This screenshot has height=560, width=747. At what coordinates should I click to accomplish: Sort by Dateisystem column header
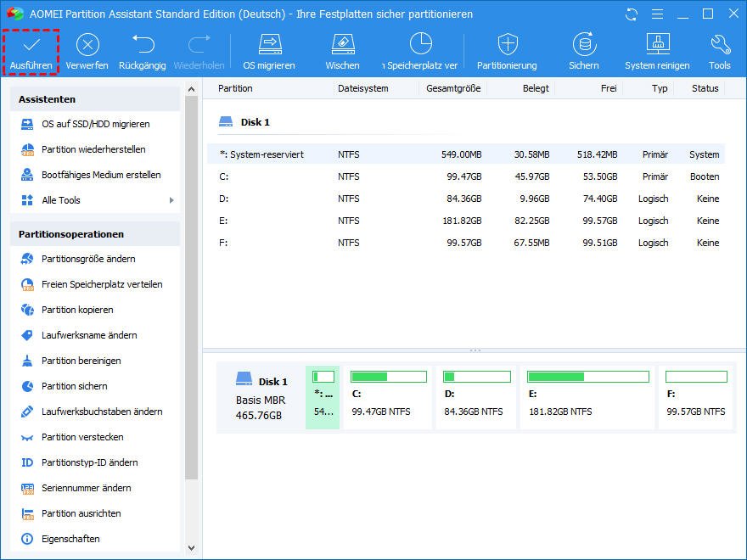coord(362,88)
